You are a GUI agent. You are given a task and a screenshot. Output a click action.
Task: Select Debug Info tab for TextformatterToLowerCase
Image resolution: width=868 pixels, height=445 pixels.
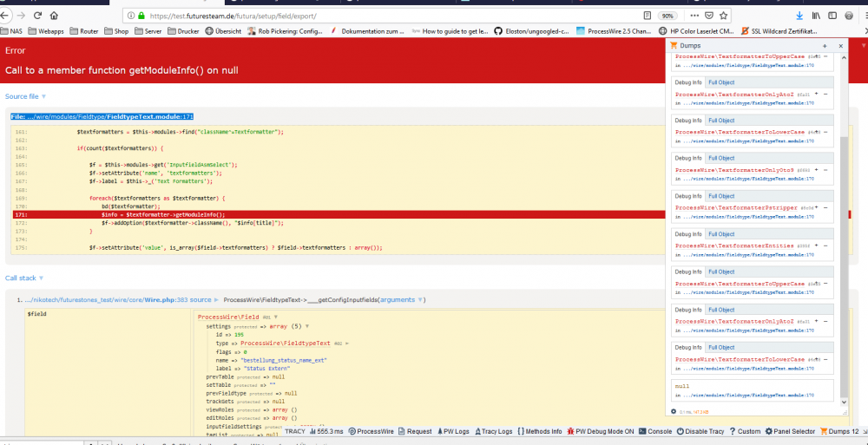click(688, 121)
